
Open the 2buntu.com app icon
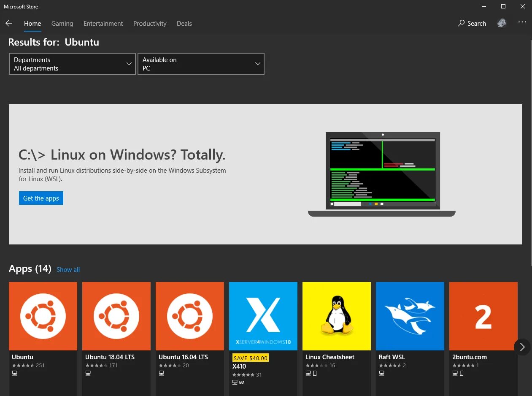pyautogui.click(x=483, y=316)
